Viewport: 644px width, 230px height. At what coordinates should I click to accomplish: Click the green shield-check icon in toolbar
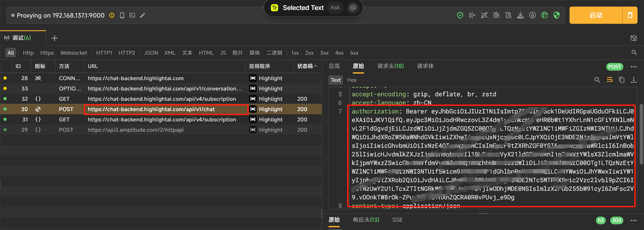click(x=460, y=15)
